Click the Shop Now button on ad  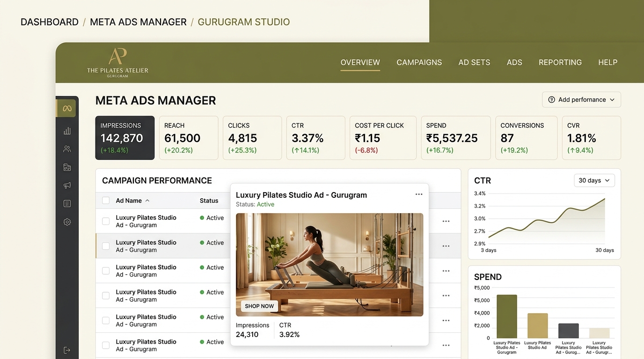point(259,306)
